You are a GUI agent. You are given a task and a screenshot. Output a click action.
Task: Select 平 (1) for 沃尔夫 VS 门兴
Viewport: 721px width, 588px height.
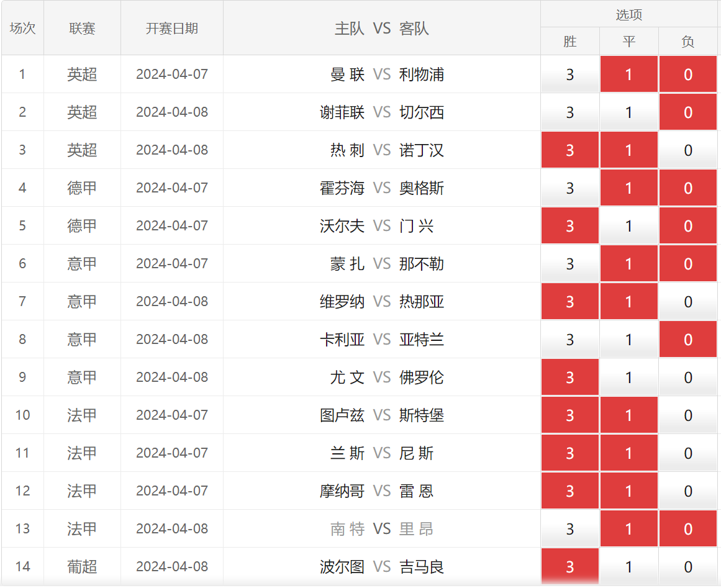click(x=629, y=226)
